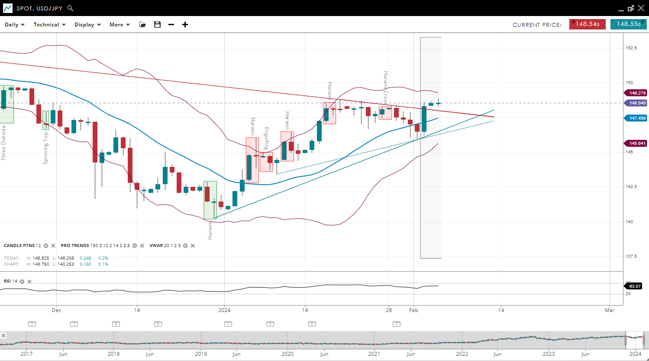Viewport: 649px width, 361px height.
Task: Open the Technical indicators dropdown
Action: [49, 25]
